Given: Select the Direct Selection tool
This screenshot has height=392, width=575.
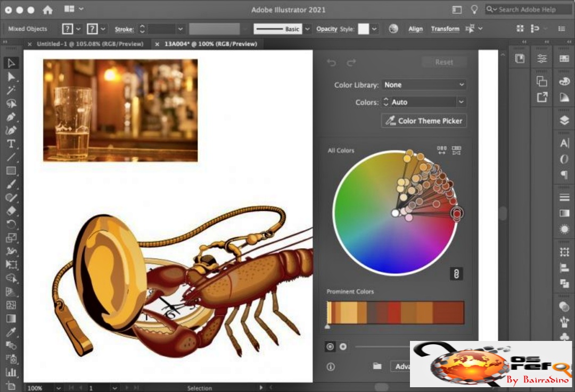Looking at the screenshot, I should pos(11,77).
